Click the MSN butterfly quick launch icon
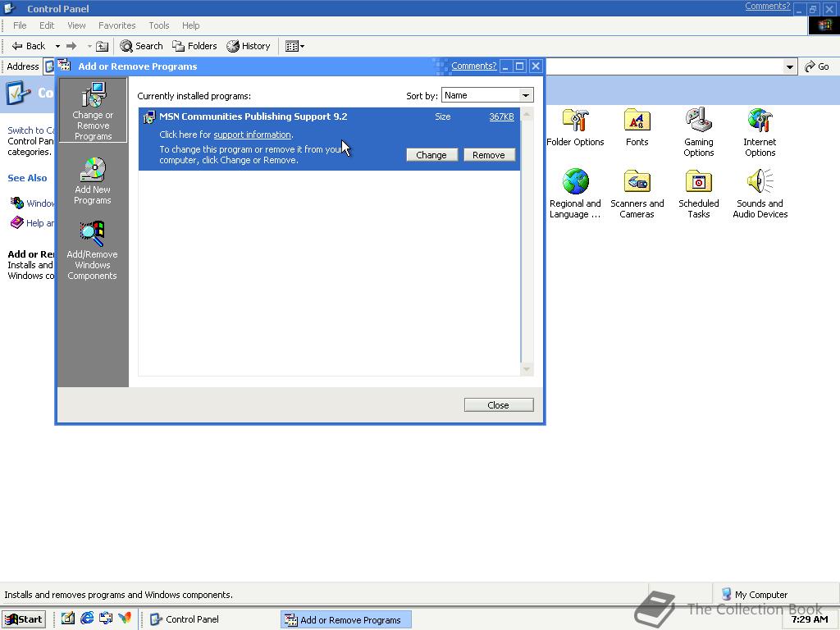 (125, 619)
